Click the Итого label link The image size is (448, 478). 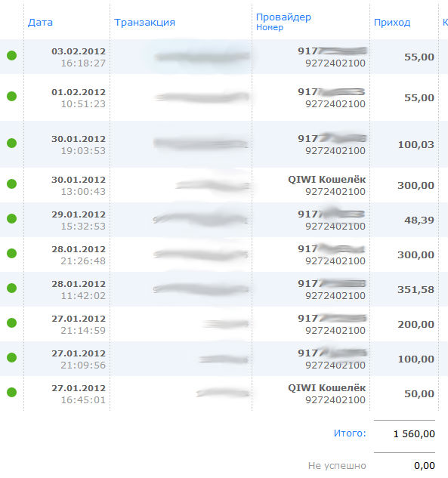tap(350, 433)
